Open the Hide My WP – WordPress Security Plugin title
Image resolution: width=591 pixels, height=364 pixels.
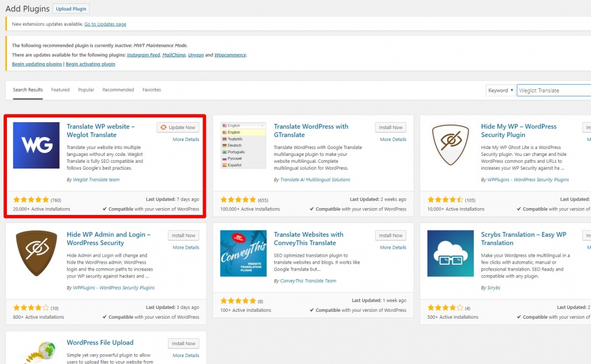pos(519,131)
